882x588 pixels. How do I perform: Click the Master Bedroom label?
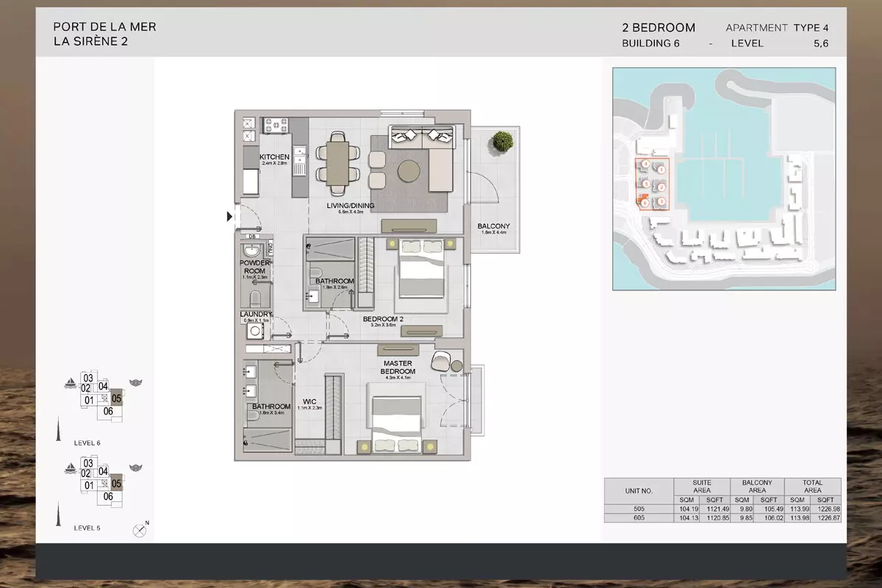(398, 367)
